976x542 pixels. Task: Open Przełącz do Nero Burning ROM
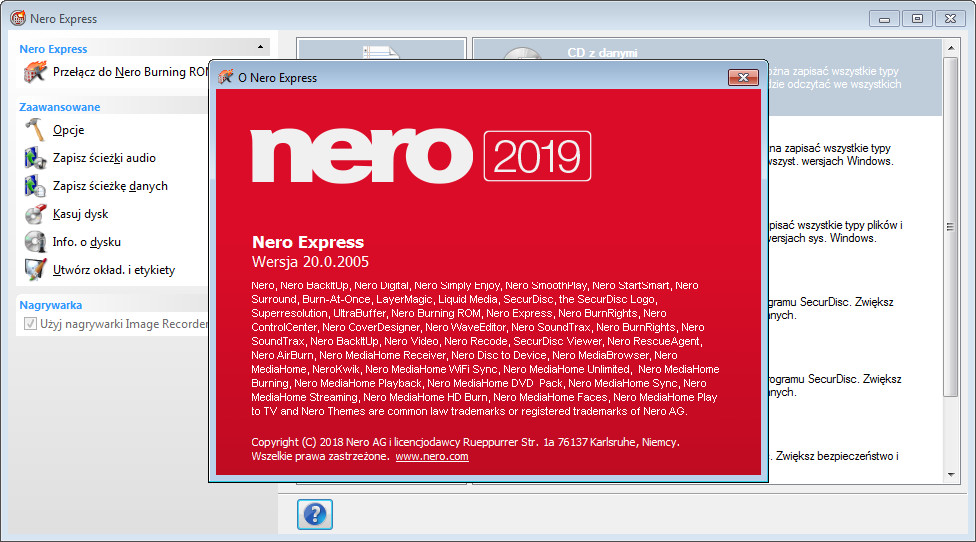131,72
